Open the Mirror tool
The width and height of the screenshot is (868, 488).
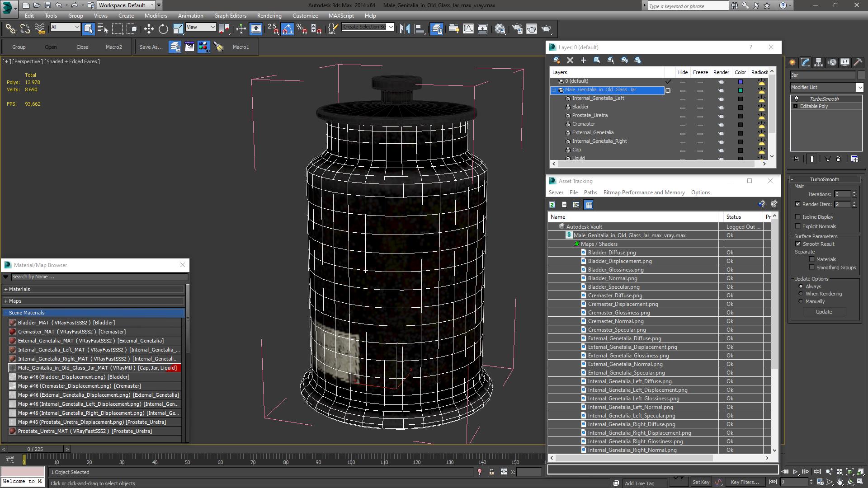pyautogui.click(x=405, y=29)
